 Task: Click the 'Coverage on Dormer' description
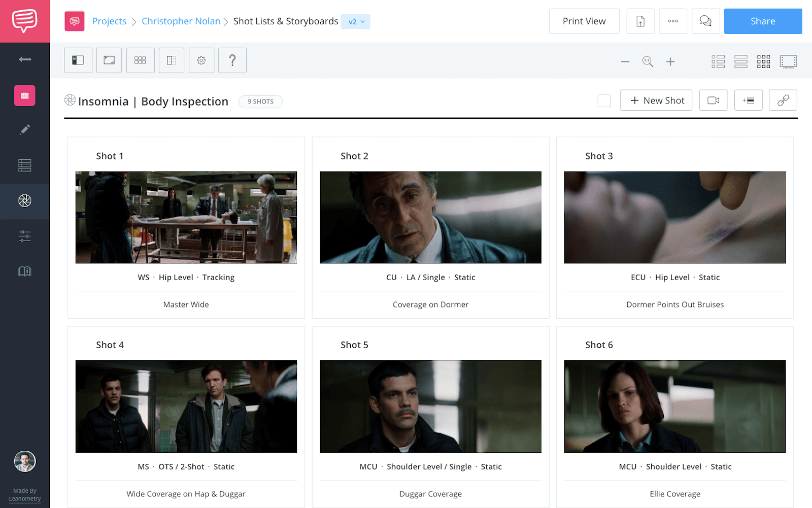click(430, 304)
